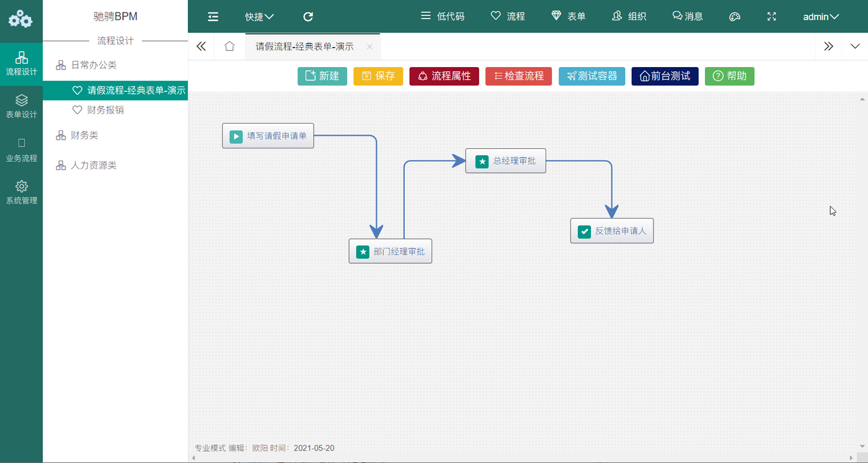Click the star icon on 总经理审批
The image size is (868, 463).
pos(482,161)
